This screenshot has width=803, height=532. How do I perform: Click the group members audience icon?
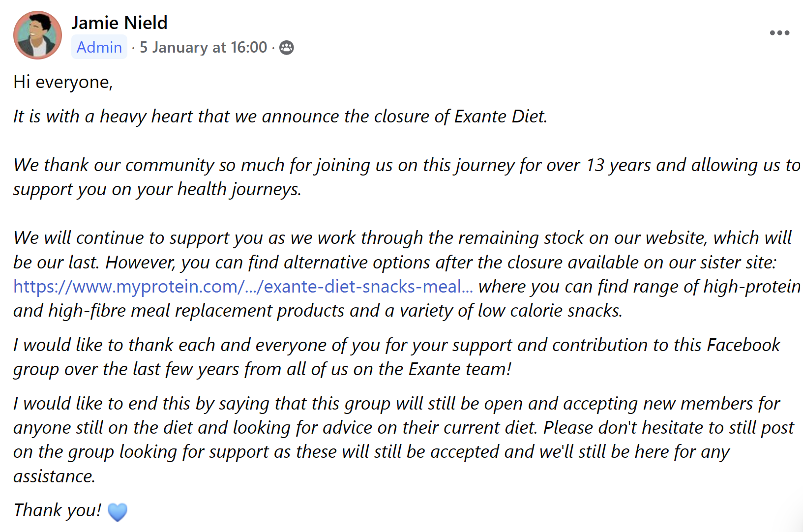tap(286, 48)
